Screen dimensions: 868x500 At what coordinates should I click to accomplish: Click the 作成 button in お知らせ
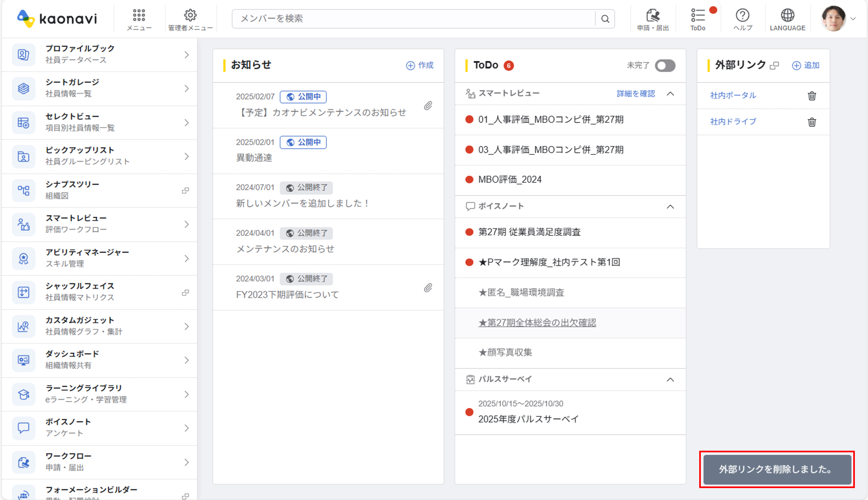pos(420,65)
